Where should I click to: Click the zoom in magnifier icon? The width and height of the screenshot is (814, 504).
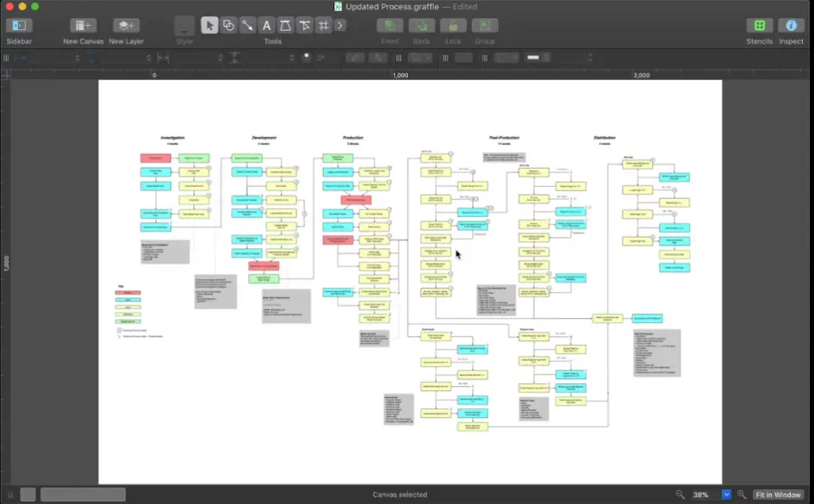tap(742, 495)
